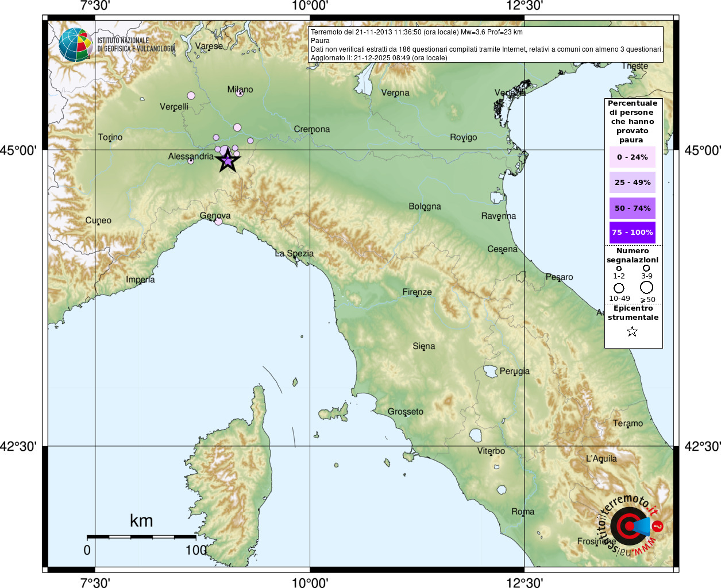Click the 75 - 100% legend color swatch
The height and width of the screenshot is (588, 721).
[632, 233]
